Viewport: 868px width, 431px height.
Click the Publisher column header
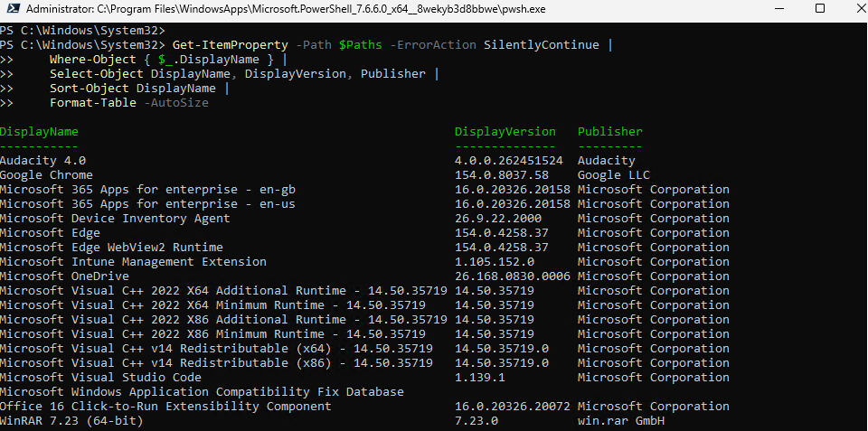click(610, 132)
